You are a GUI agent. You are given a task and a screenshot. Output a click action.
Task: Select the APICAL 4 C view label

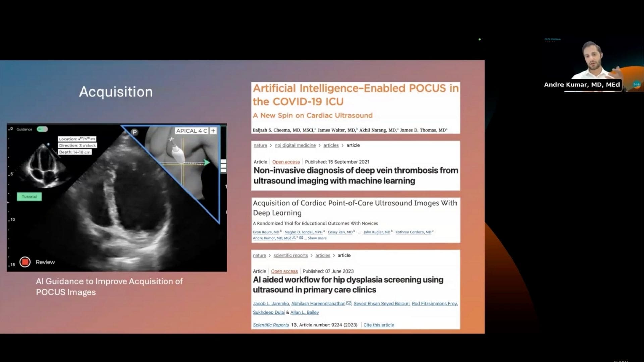pos(191,131)
